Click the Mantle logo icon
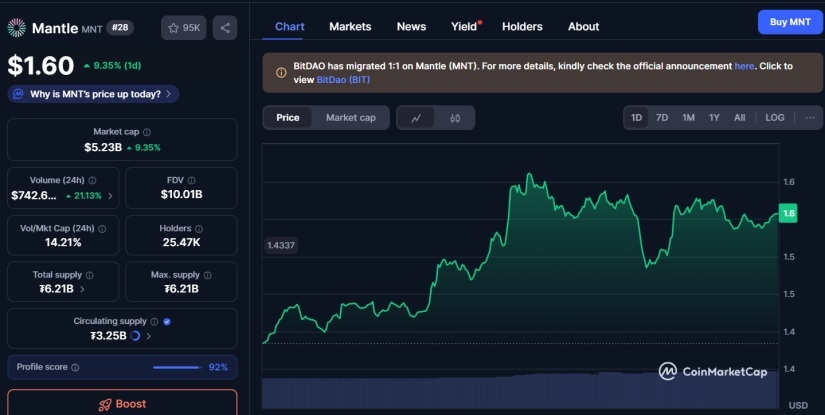825x415 pixels. tap(16, 28)
